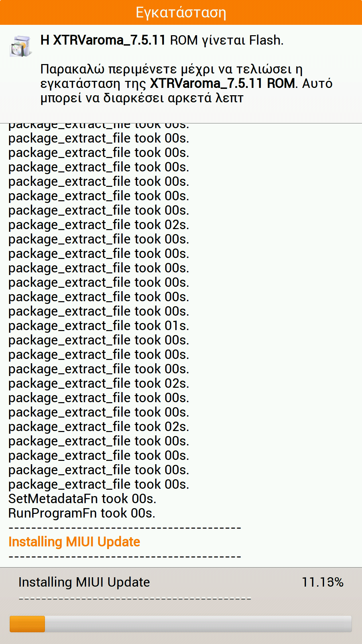Select the SetMetadataFn took 00s log line
The width and height of the screenshot is (362, 644).
tap(82, 499)
